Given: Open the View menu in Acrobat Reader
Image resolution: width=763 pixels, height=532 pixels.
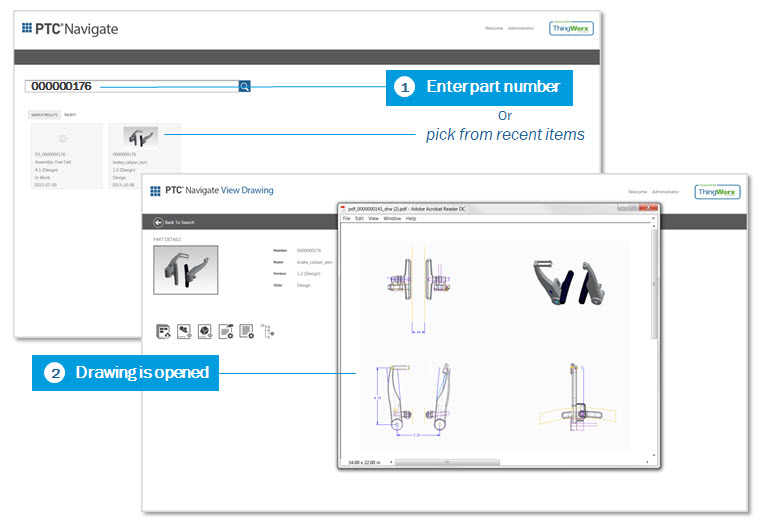Looking at the screenshot, I should (x=373, y=219).
